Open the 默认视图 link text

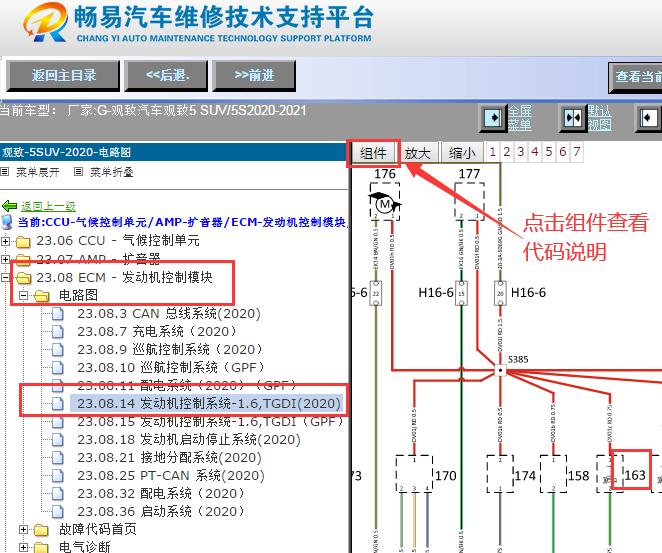click(600, 118)
